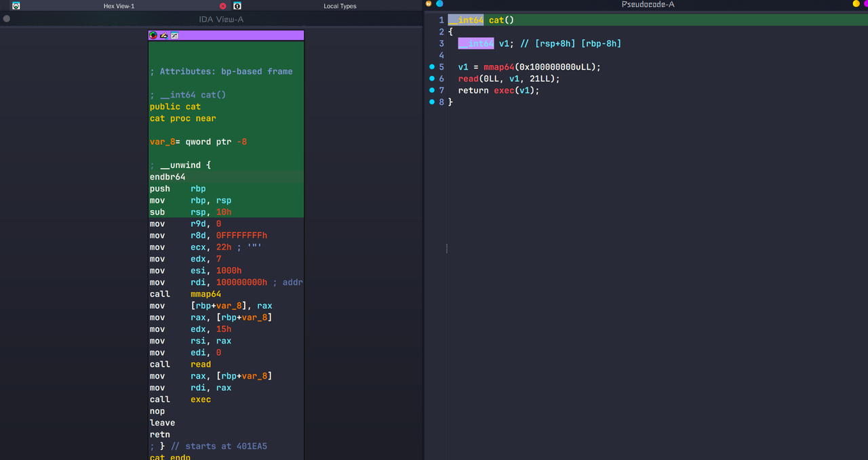Click exec in the pseudocode return statement
The height and width of the screenshot is (460, 868).
[x=504, y=90]
